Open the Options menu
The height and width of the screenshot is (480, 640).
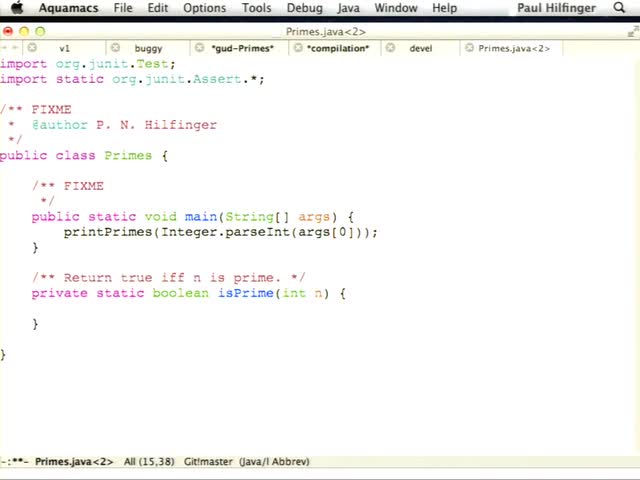[204, 8]
